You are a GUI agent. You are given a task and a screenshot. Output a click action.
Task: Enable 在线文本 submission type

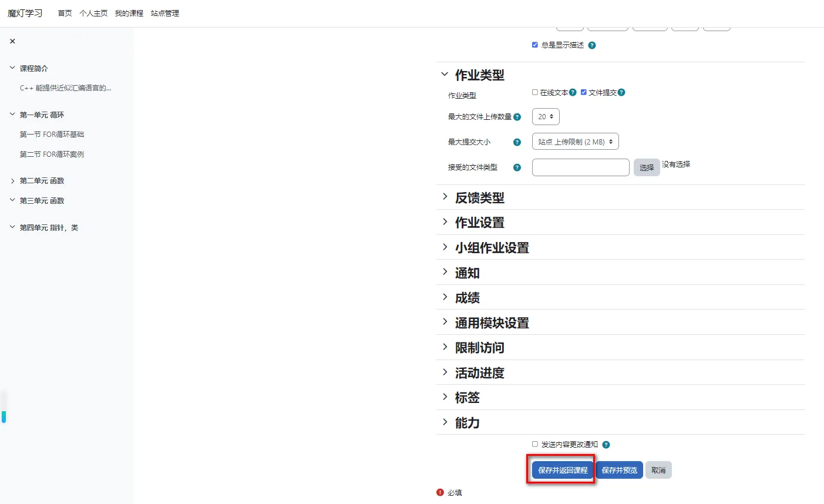pos(535,92)
